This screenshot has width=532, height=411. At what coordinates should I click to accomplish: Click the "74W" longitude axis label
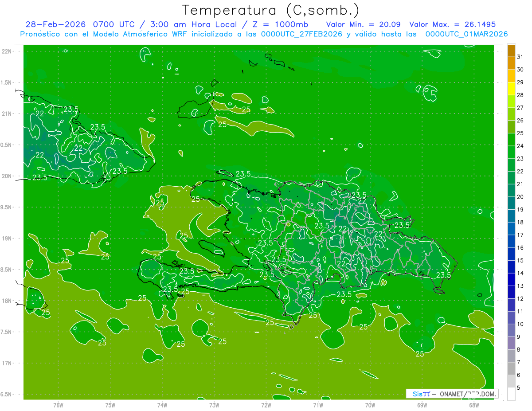point(162,405)
